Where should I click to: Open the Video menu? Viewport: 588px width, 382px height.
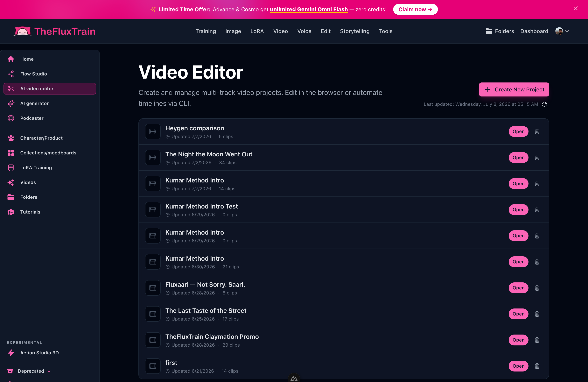[x=280, y=31]
